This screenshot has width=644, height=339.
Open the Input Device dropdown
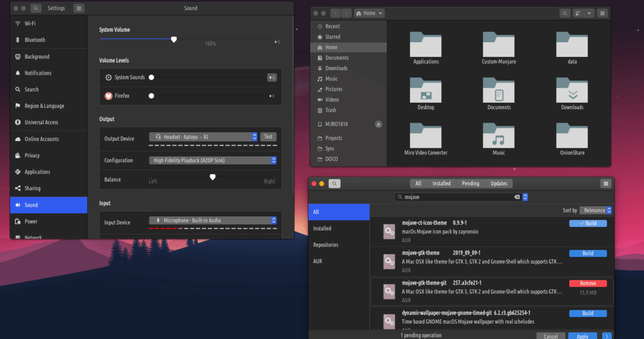coord(213,220)
